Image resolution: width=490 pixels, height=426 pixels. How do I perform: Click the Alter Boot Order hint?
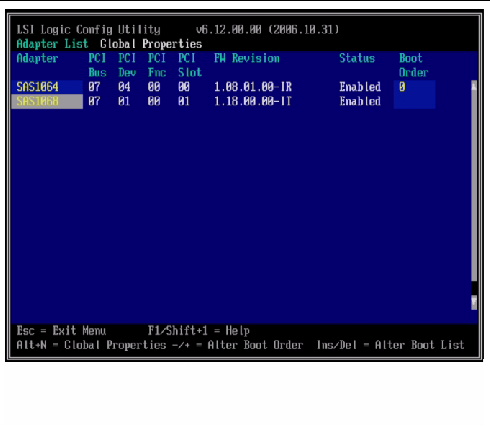click(238, 345)
